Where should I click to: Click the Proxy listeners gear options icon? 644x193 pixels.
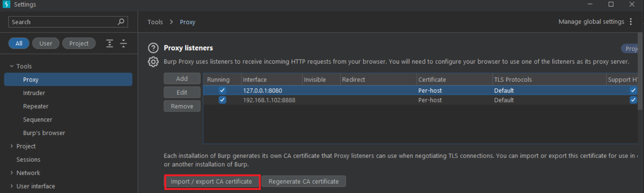(153, 62)
